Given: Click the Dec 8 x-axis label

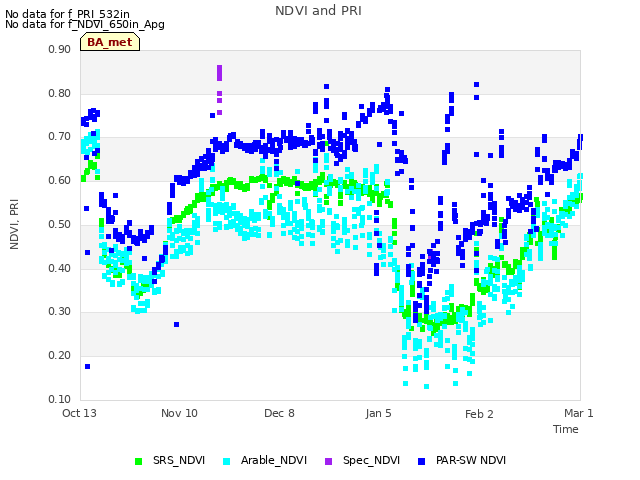Looking at the screenshot, I should (279, 413).
